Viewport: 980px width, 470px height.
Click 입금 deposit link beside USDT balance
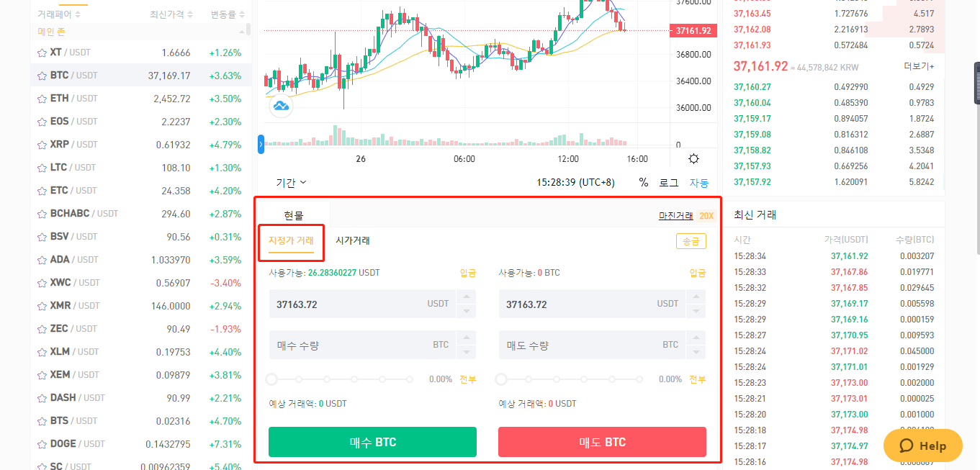[x=468, y=273]
